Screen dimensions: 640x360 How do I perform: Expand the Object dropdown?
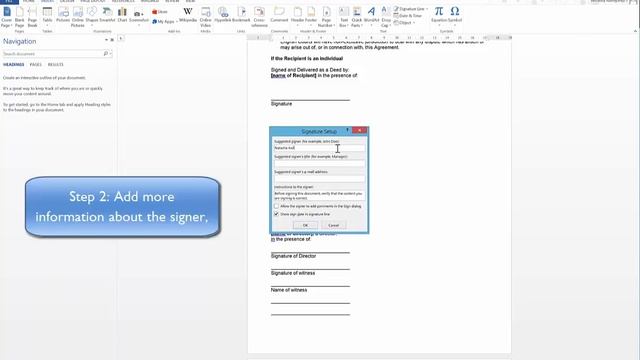coord(413,22)
